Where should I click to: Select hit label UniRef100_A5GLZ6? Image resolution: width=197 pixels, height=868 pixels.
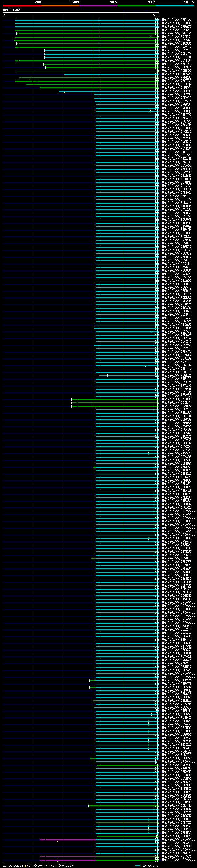(x=177, y=375)
